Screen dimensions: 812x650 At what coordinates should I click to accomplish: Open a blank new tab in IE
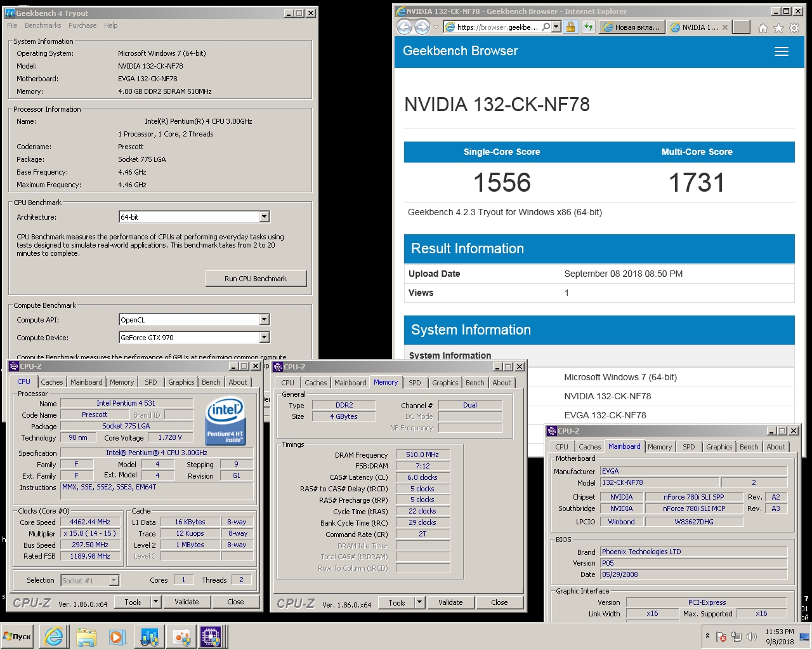pos(742,27)
